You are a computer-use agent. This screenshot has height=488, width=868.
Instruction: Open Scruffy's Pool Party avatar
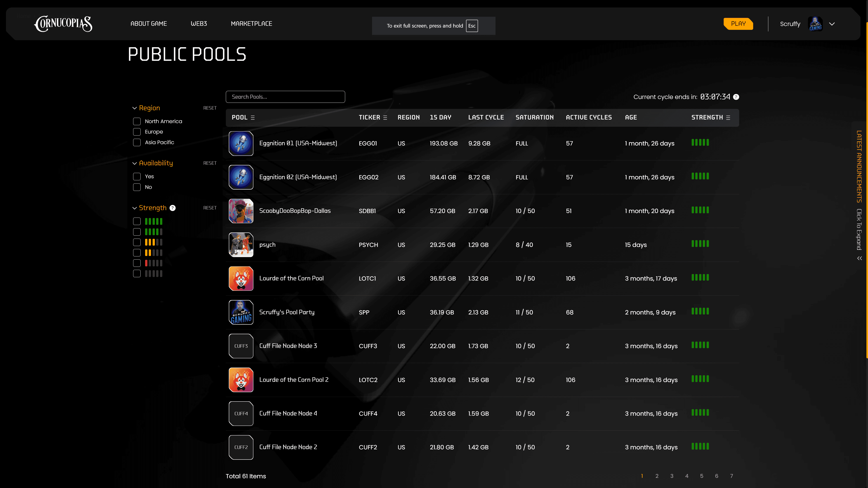[241, 312]
